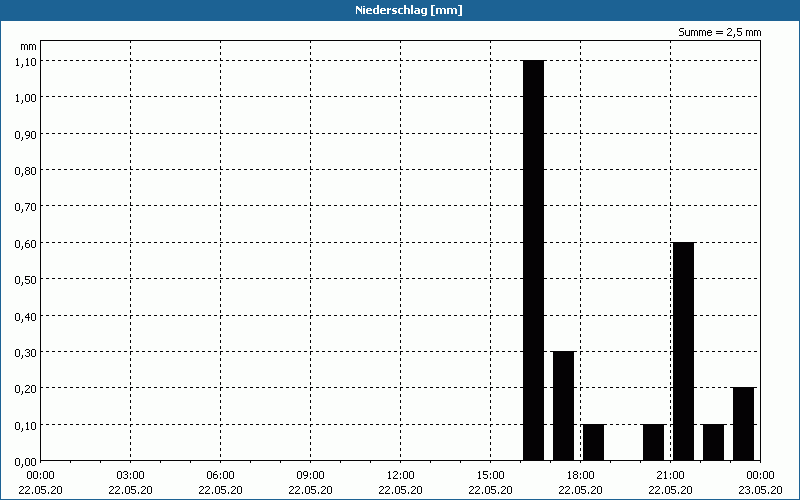Click the '03:00' x-axis time label
Image resolution: width=800 pixels, height=500 pixels.
tap(131, 476)
